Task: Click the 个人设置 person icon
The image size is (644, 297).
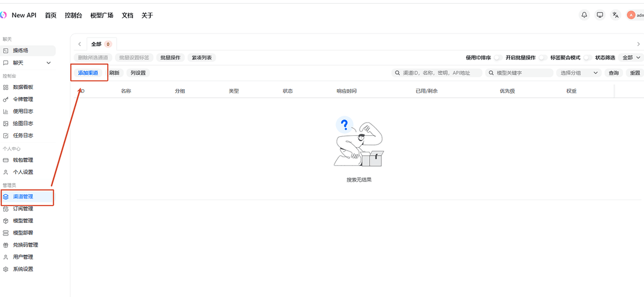Action: click(x=6, y=172)
